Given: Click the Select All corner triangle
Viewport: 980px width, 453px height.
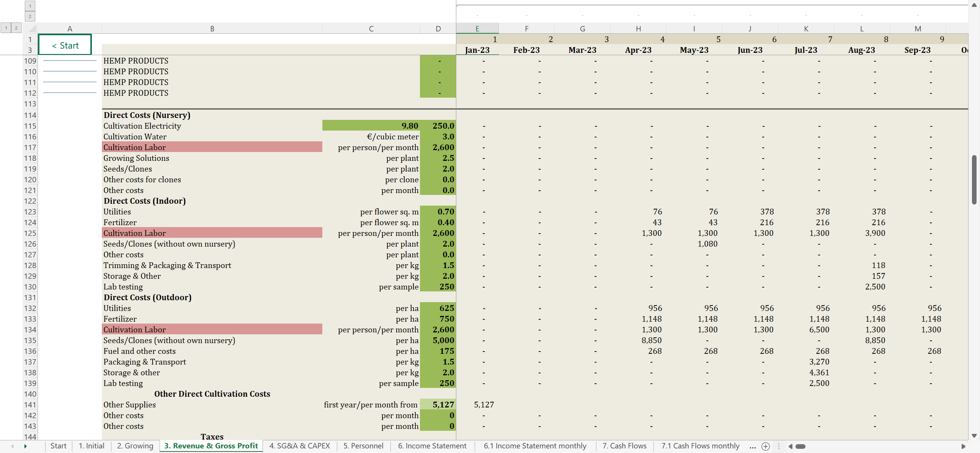Looking at the screenshot, I should pyautogui.click(x=32, y=28).
